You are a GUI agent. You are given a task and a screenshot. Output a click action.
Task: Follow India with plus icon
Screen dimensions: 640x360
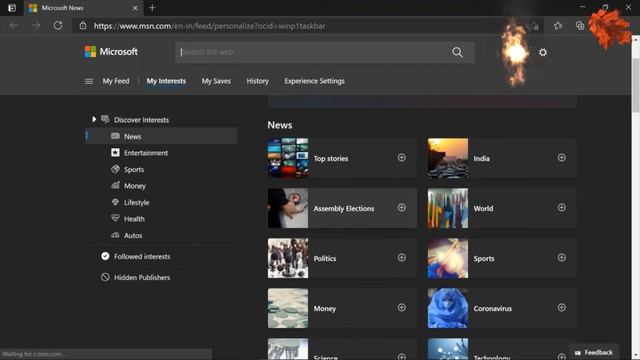562,158
